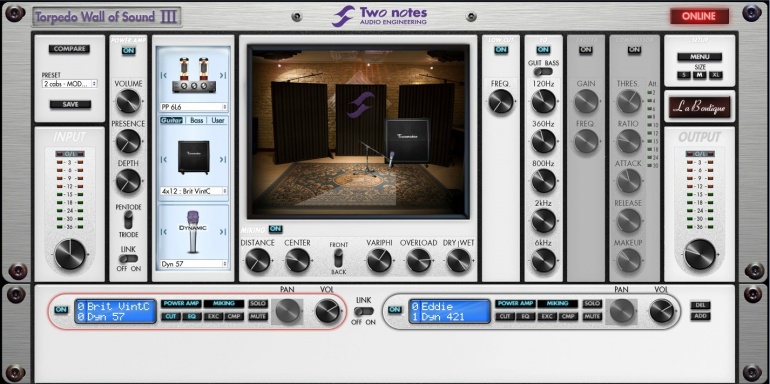
Task: Click the Brit VintC channel EQ button
Action: [192, 317]
